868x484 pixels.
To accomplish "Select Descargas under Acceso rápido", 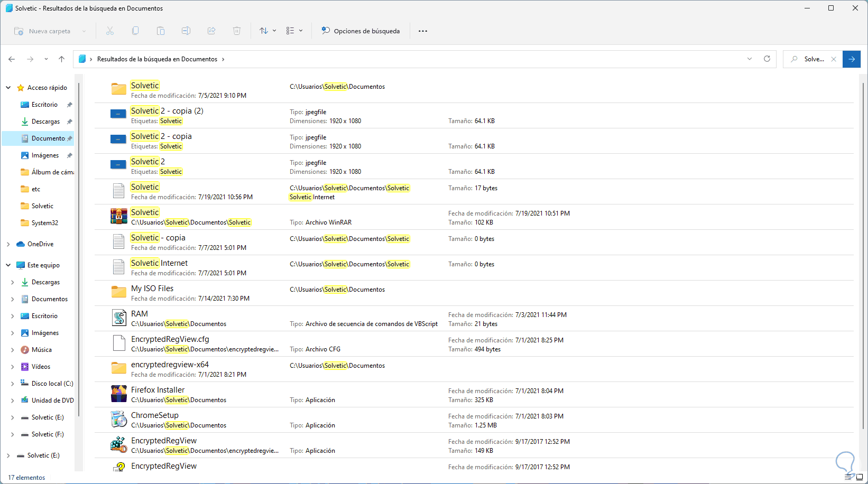I will (x=45, y=122).
